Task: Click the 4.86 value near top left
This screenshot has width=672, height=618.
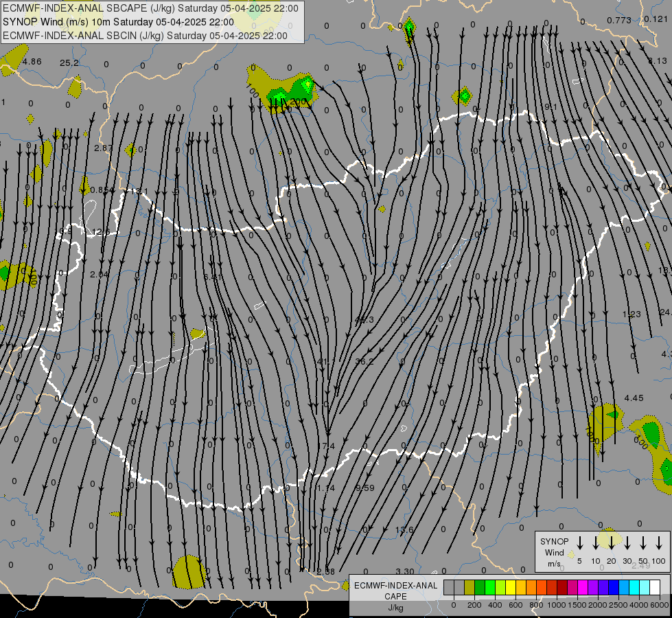Action: click(32, 61)
